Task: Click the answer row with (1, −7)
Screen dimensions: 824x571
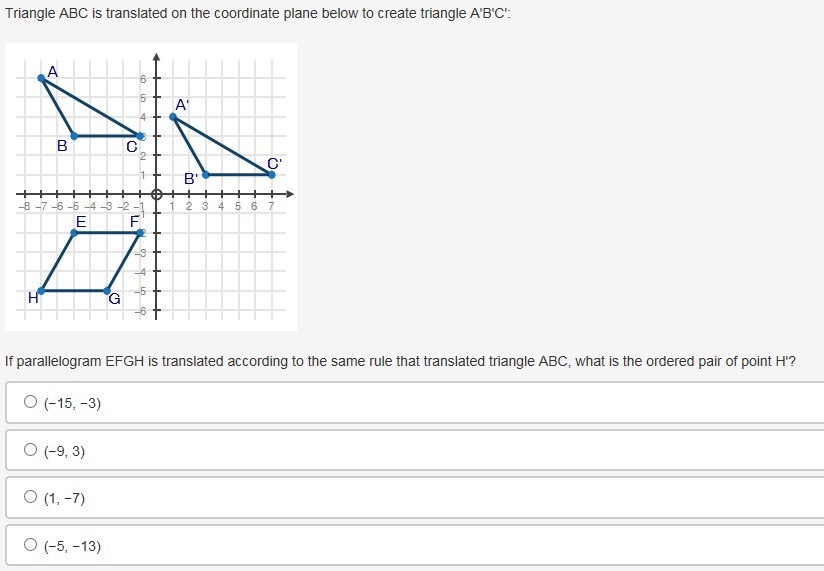Action: pyautogui.click(x=415, y=497)
